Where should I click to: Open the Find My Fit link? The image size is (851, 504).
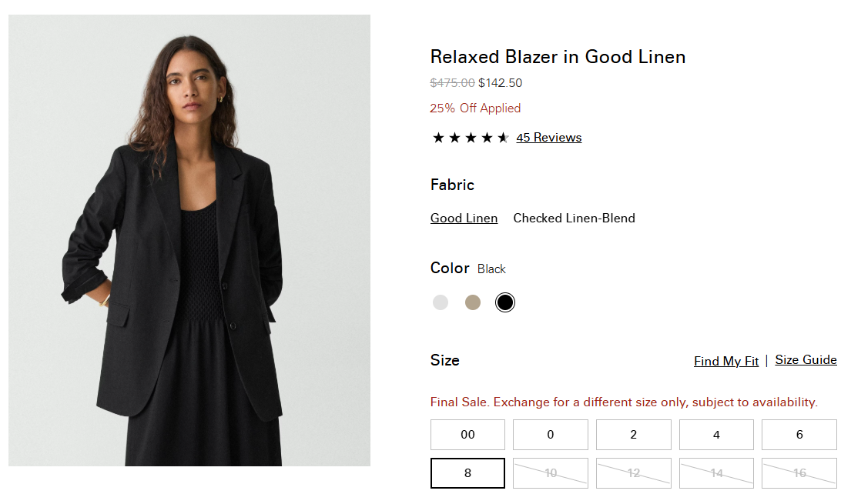click(726, 361)
